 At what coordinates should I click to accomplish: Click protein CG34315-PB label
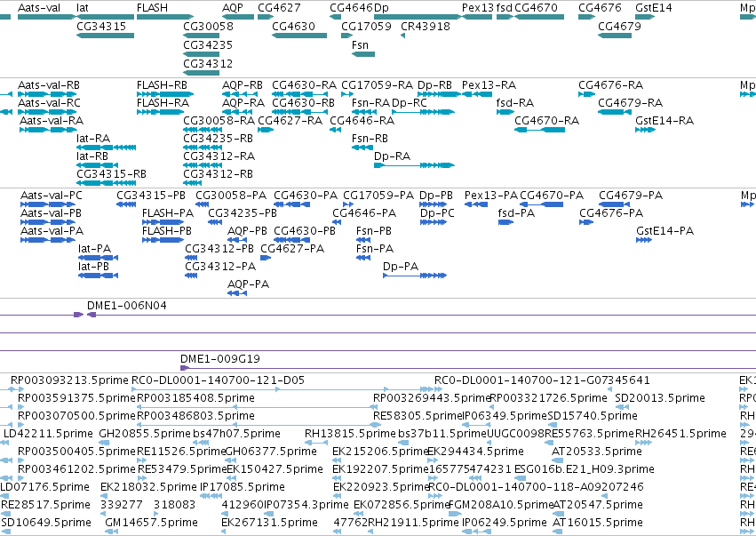[151, 196]
